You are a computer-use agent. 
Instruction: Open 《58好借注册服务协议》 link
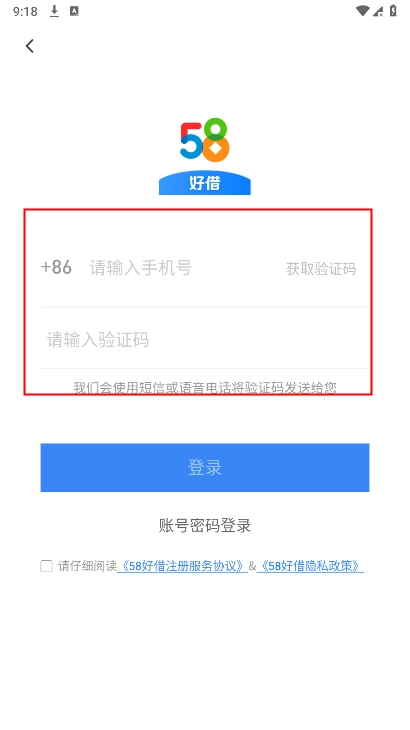pos(182,566)
